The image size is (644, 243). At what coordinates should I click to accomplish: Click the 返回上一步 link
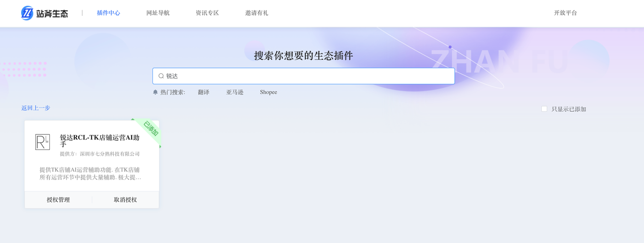[36, 108]
